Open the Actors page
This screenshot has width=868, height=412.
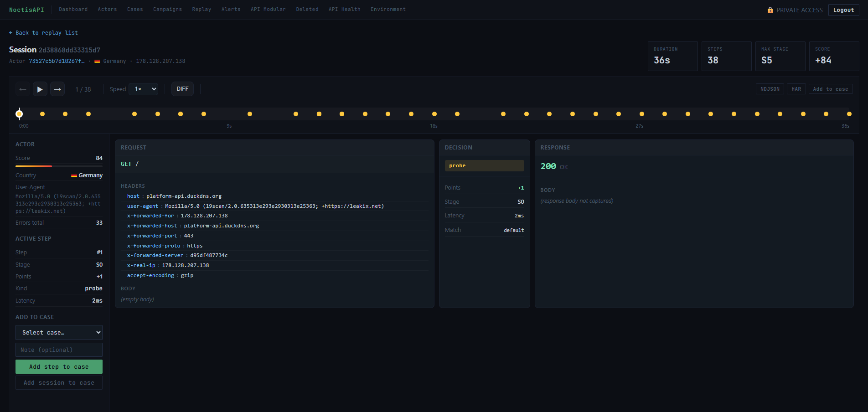click(107, 9)
